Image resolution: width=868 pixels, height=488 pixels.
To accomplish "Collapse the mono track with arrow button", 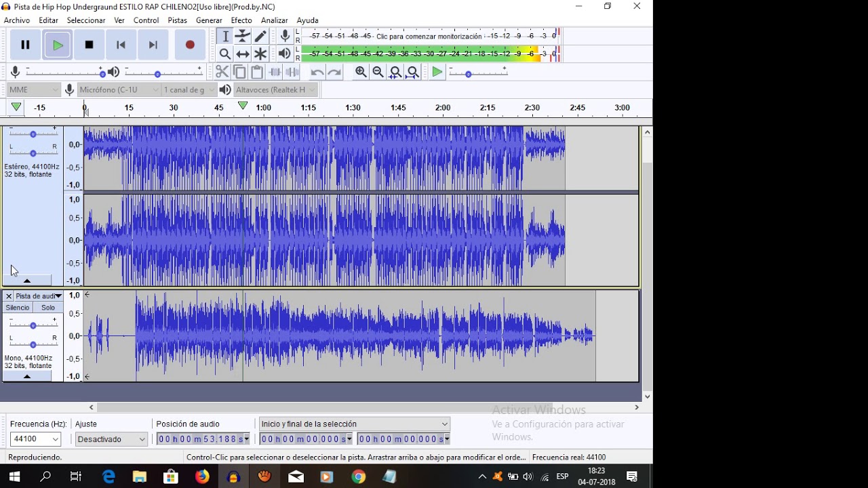I will click(27, 376).
